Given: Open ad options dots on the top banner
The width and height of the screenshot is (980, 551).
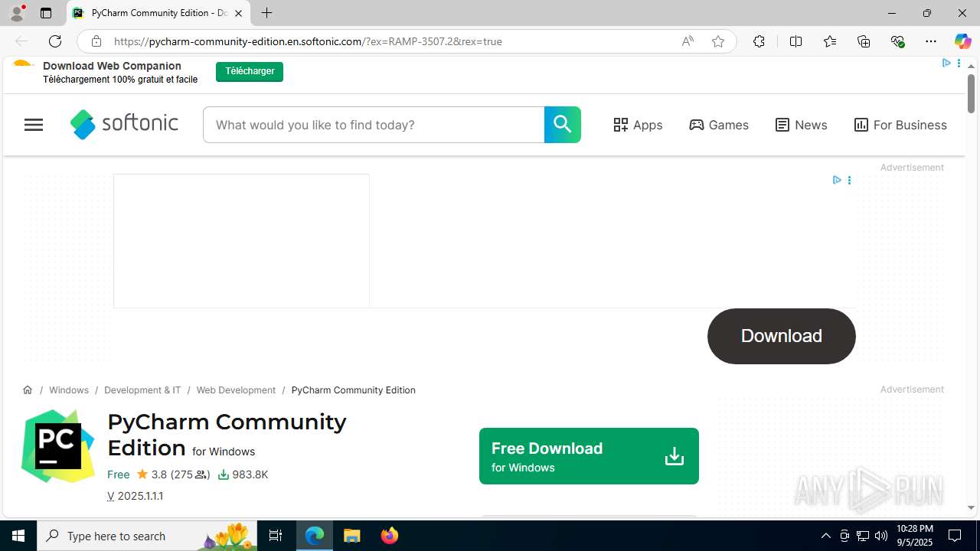Looking at the screenshot, I should pos(959,64).
